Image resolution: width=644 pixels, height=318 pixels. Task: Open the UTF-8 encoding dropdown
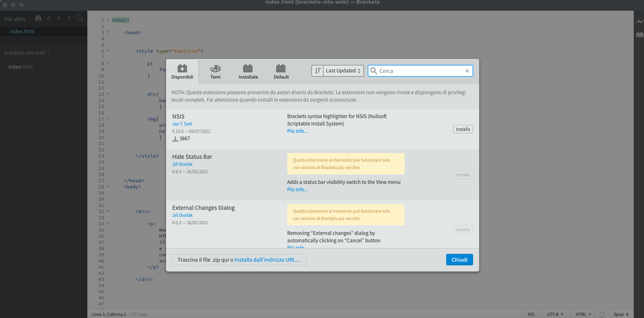tap(555, 314)
